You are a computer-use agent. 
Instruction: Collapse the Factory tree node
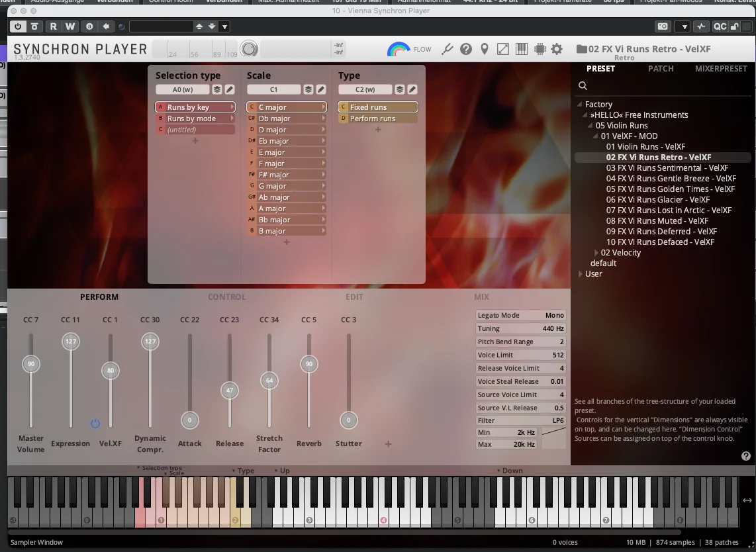(579, 104)
